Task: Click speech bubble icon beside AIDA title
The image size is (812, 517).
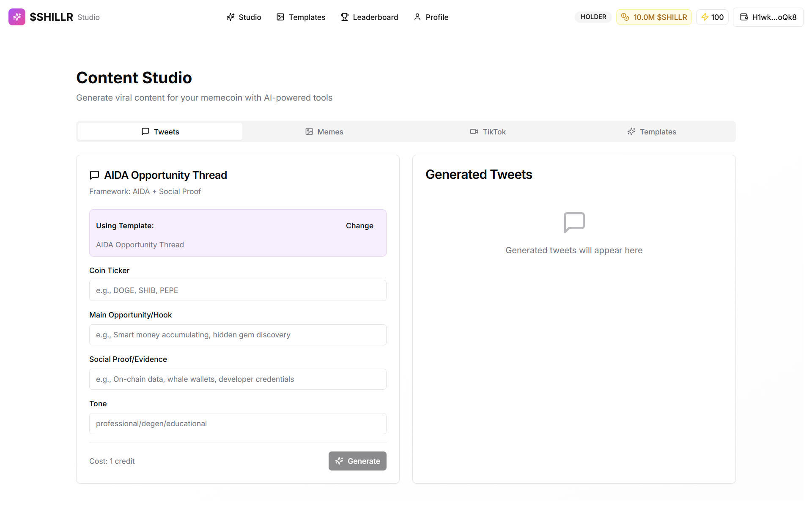Action: pos(94,175)
